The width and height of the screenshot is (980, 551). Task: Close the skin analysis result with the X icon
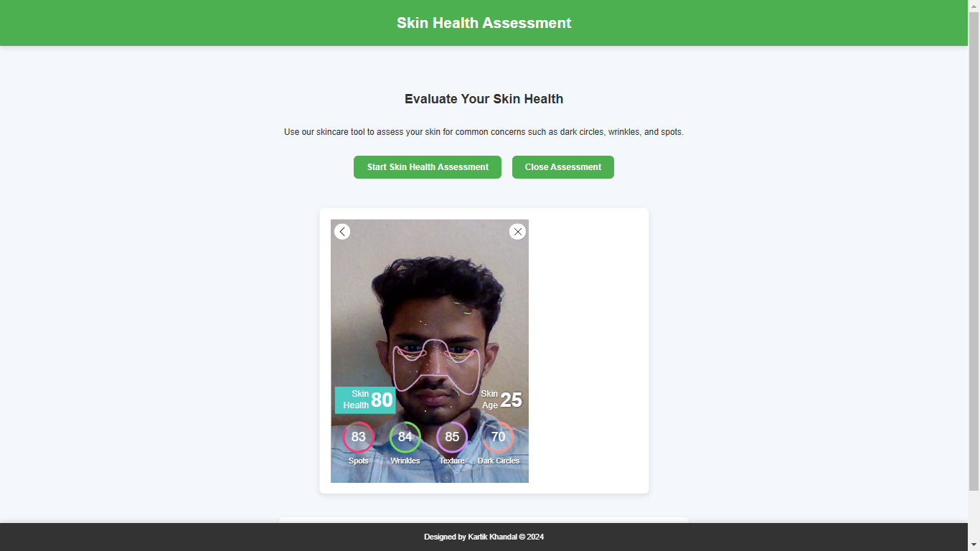[x=517, y=231]
